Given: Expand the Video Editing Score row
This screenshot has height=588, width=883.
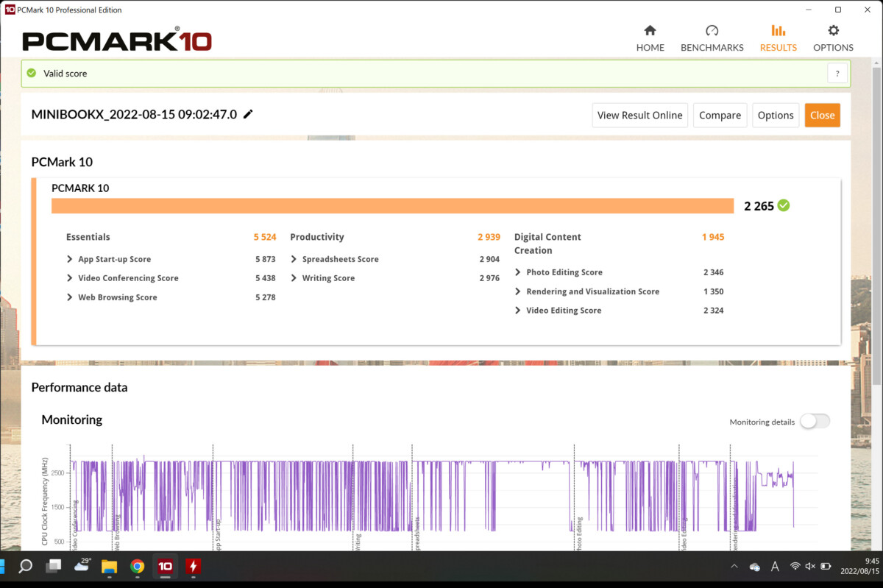Looking at the screenshot, I should 518,311.
